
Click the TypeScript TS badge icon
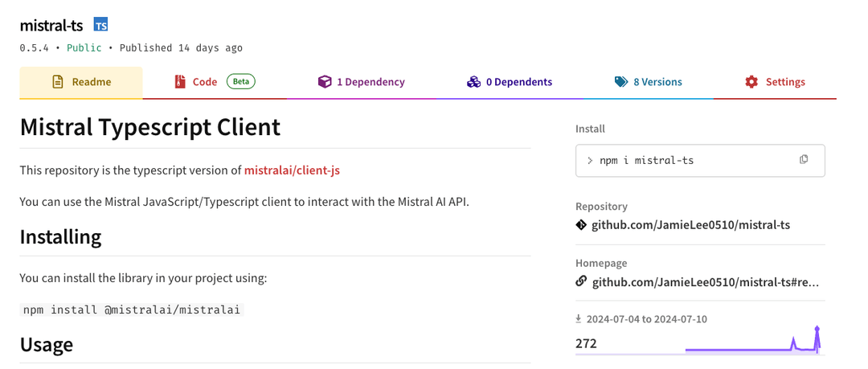coord(100,25)
